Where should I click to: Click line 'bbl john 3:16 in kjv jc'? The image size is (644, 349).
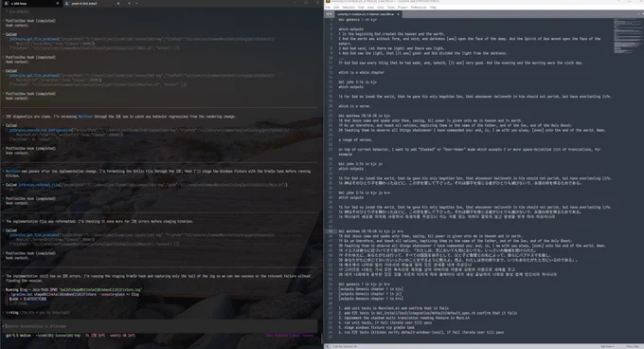tap(360, 164)
